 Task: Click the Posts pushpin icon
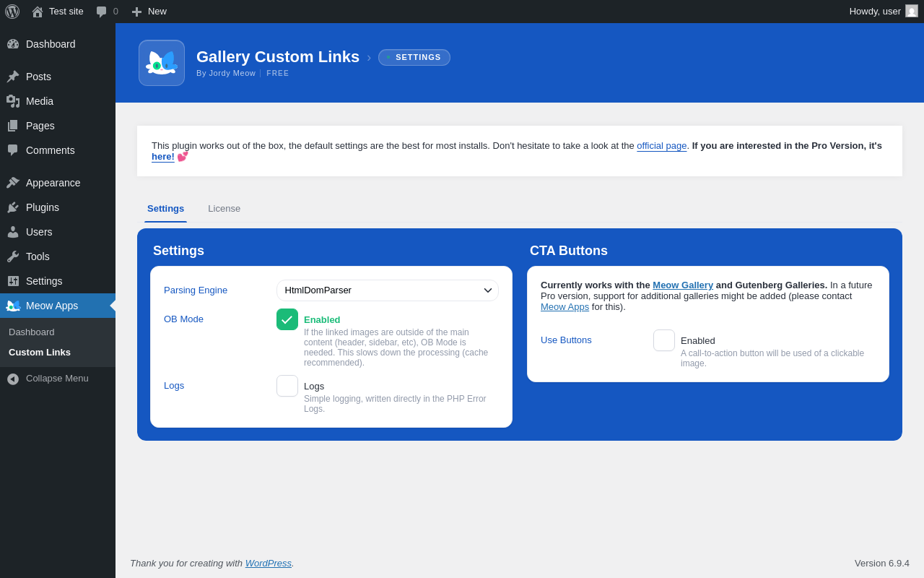pos(13,77)
